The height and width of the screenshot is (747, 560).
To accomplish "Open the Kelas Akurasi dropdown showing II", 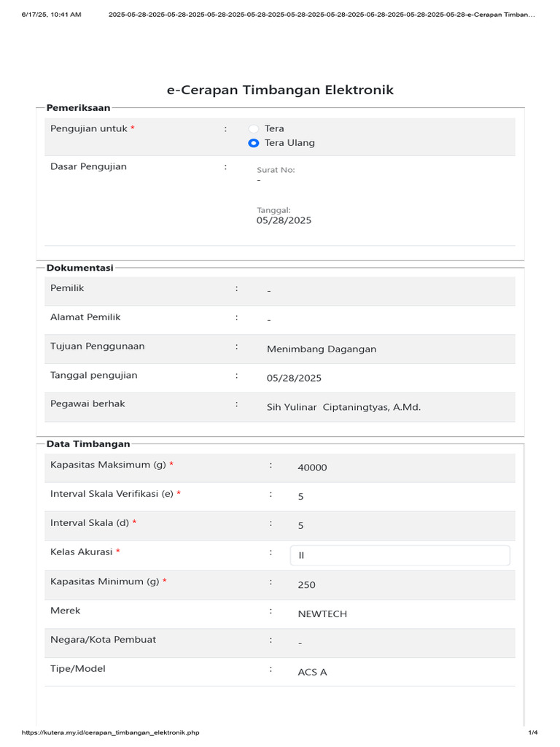I will point(400,555).
